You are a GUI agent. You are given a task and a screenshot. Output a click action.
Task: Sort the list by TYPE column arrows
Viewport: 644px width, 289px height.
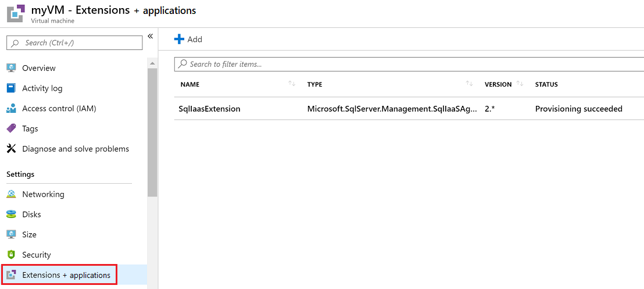click(x=469, y=84)
